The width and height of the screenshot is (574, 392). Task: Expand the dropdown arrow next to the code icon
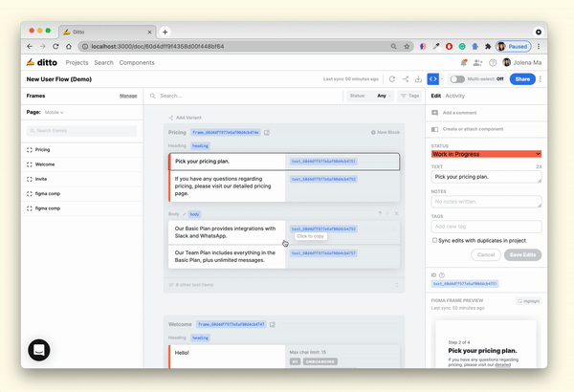point(442,79)
